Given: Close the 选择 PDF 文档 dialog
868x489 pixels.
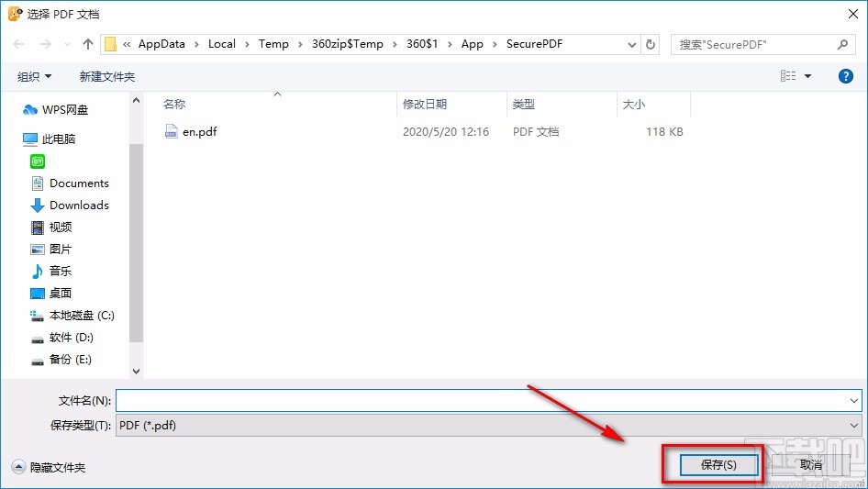Looking at the screenshot, I should click(853, 14).
